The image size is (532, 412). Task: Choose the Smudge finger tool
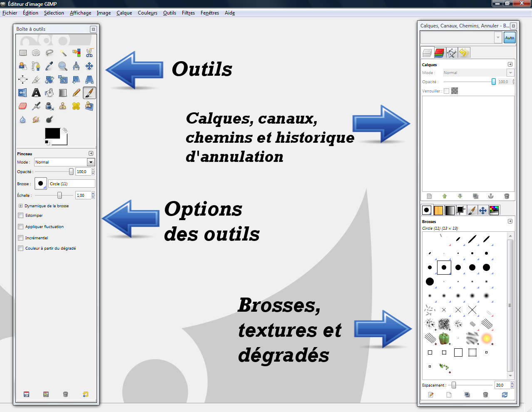point(36,119)
